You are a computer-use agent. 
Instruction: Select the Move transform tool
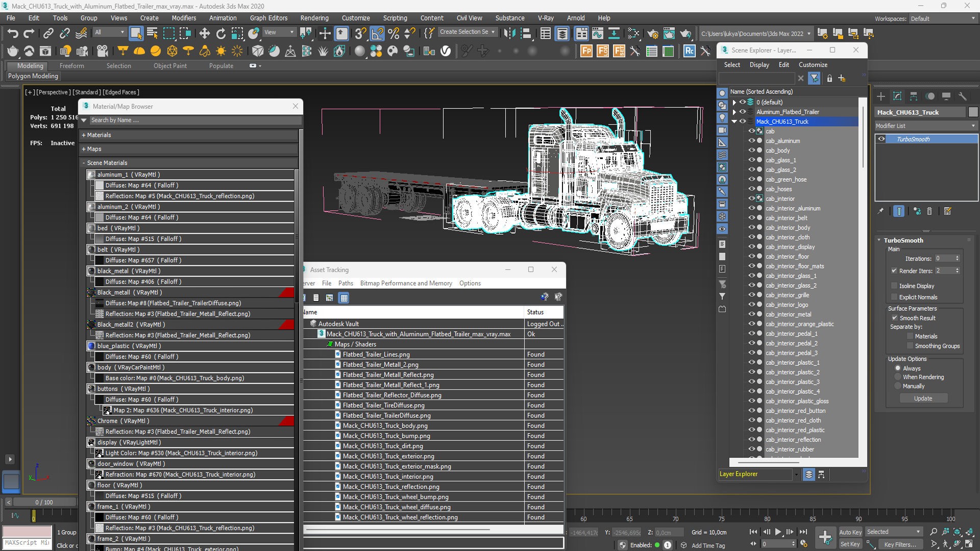point(204,34)
